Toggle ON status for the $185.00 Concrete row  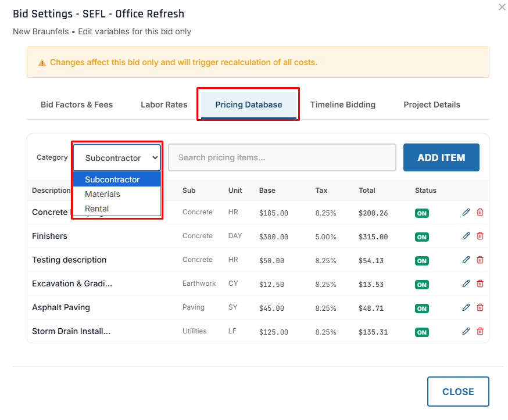click(422, 213)
